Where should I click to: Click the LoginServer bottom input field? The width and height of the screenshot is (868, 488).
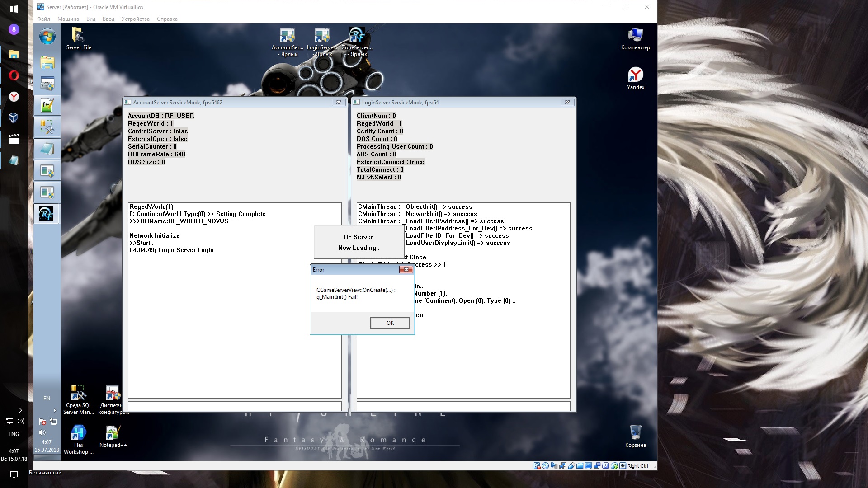point(463,406)
